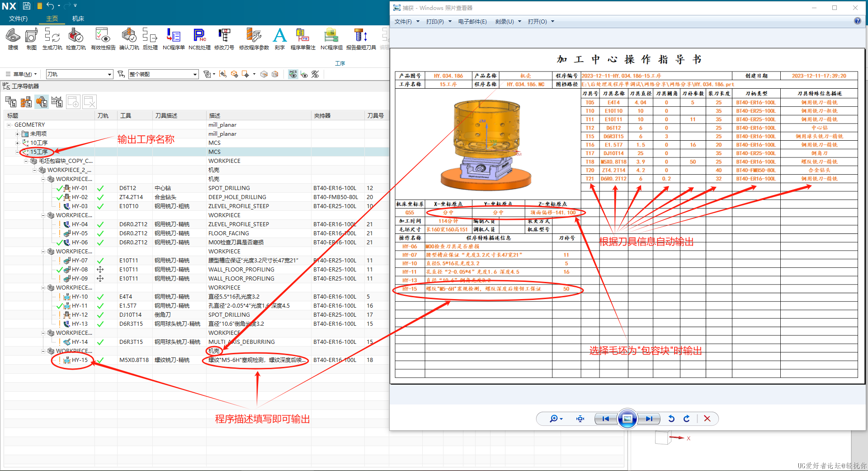This screenshot has height=471, width=868.
Task: Open 打印(P) menu in photo viewer
Action: (439, 21)
